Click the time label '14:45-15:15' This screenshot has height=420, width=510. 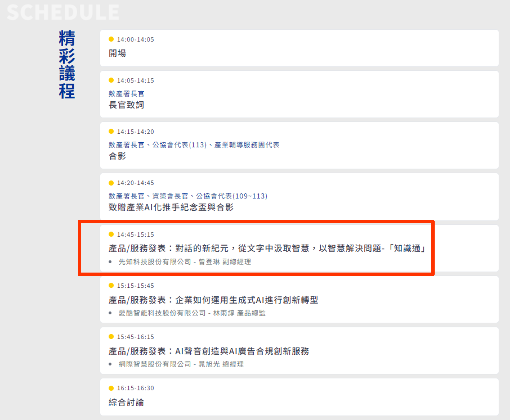(135, 234)
